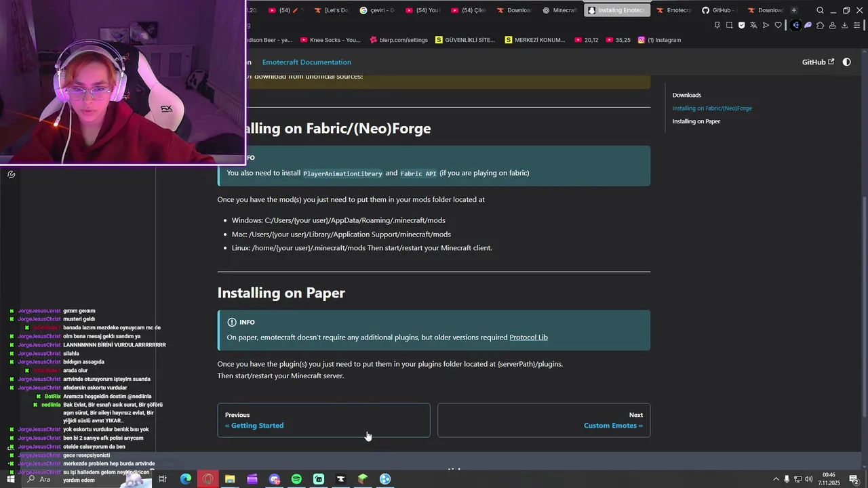Click the Linux mods folder path line
868x488 pixels.
point(362,248)
